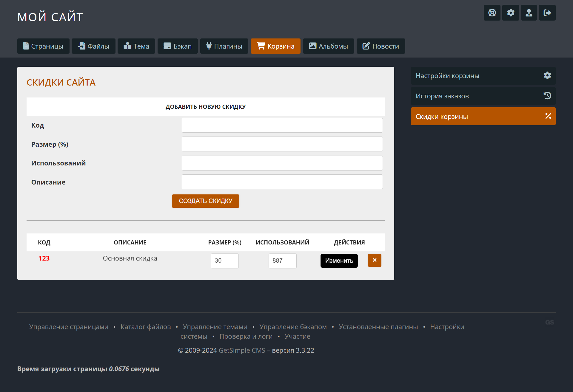Image resolution: width=573 pixels, height=392 pixels.
Task: Click discount code 123
Action: coord(44,258)
